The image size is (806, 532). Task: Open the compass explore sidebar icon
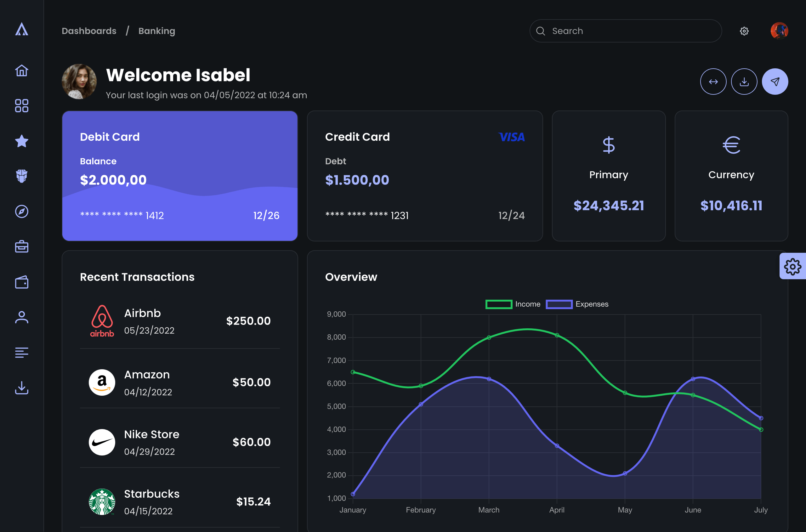[x=22, y=211]
